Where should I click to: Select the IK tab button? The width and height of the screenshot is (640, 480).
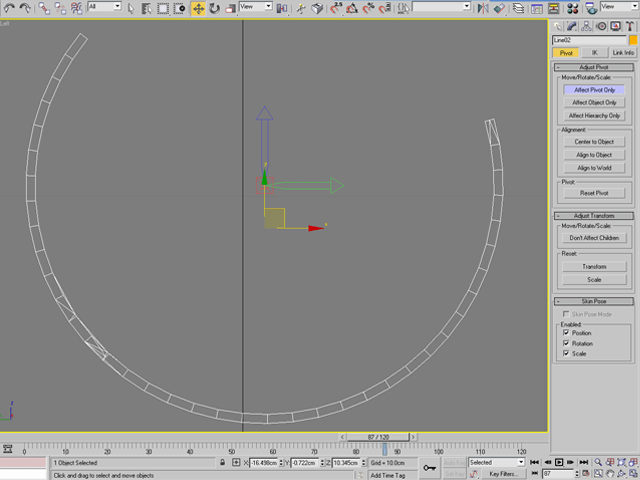click(x=594, y=53)
